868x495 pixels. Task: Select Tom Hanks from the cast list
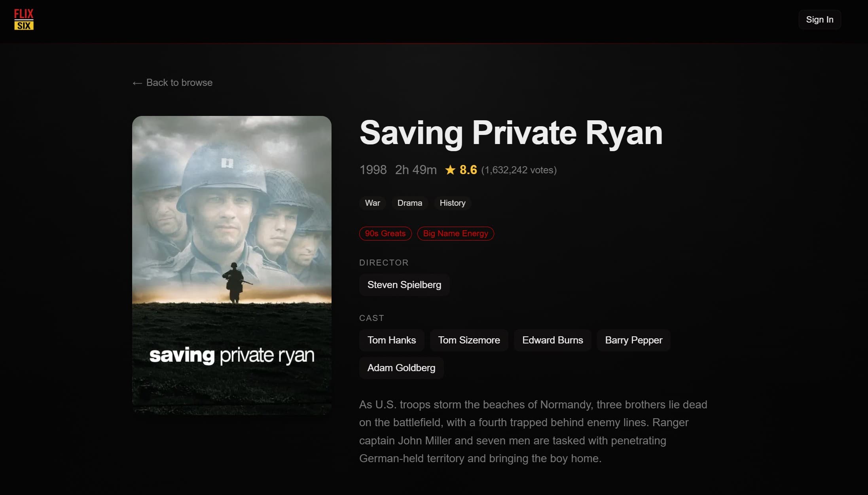(391, 340)
